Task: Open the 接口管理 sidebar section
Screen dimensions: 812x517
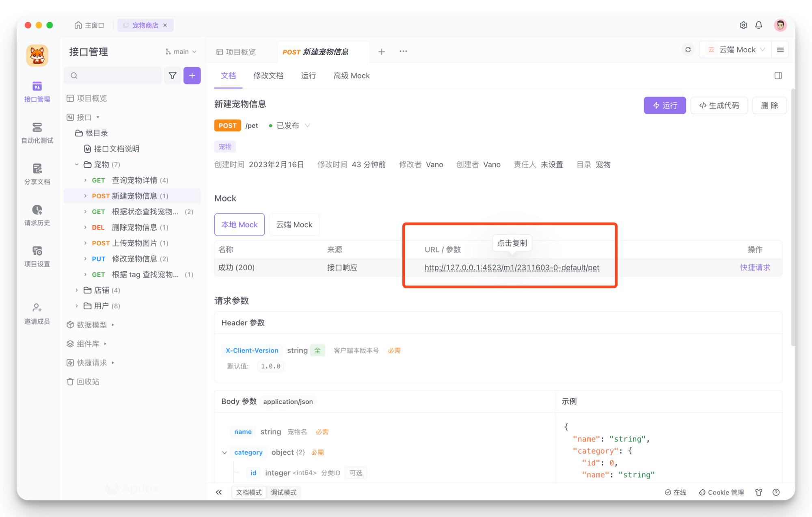Action: tap(37, 91)
